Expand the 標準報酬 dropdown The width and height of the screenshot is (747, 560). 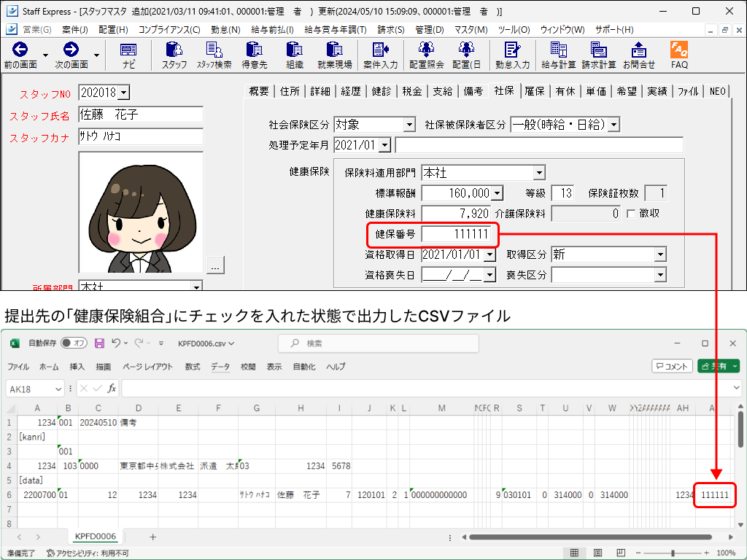pos(498,193)
